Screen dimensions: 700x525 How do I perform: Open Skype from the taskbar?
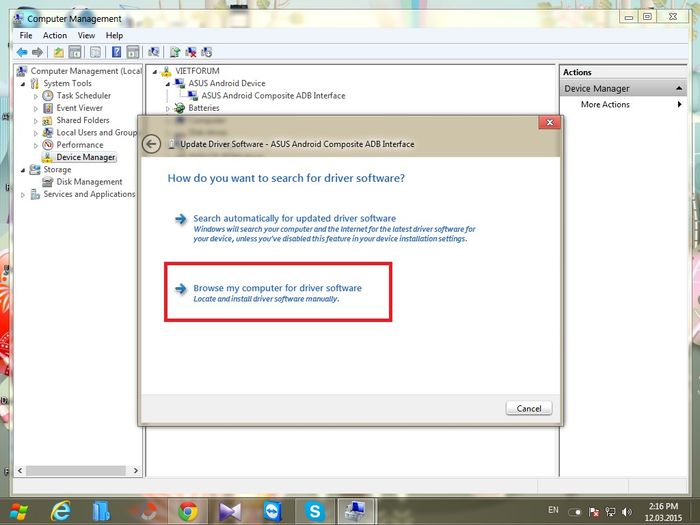314,511
